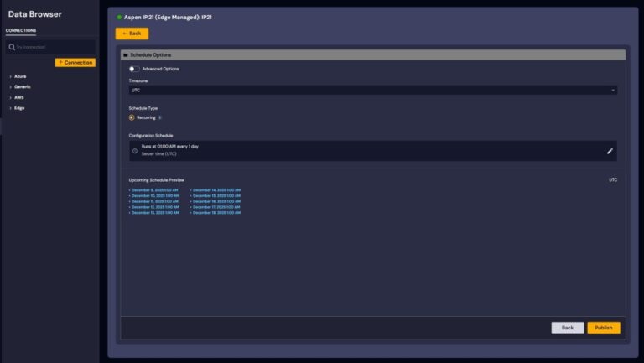The height and width of the screenshot is (363, 644).
Task: Click the pencil icon to edit the schedule
Action: 610,151
